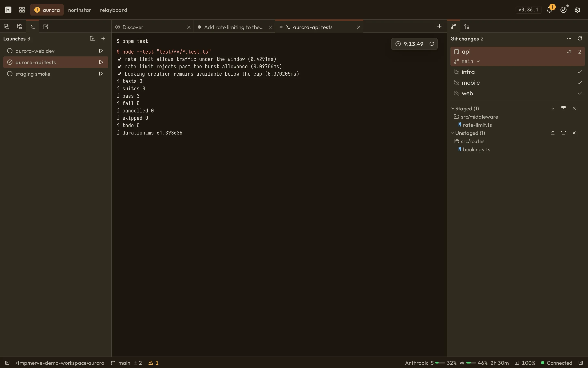
Task: Toggle the right panel from status bar
Action: tap(580, 363)
